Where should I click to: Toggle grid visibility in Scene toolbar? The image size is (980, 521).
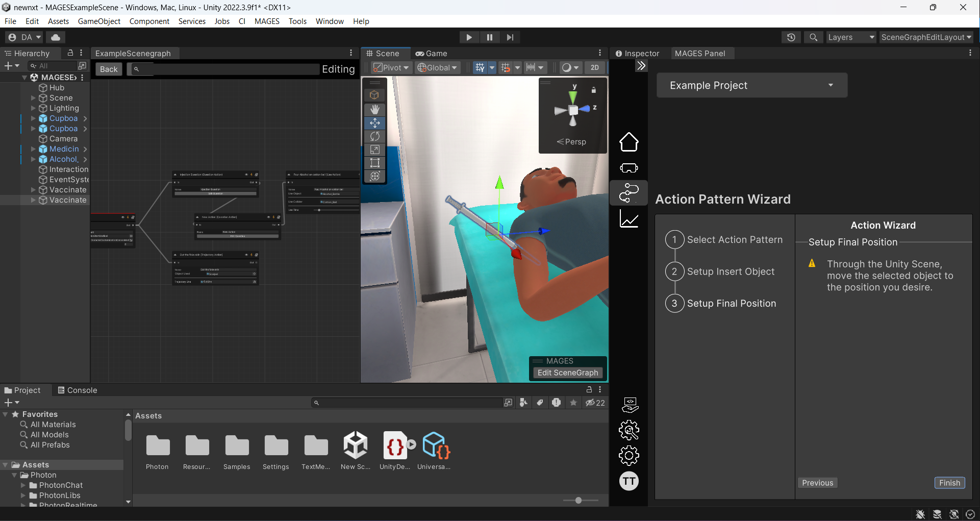pyautogui.click(x=480, y=67)
